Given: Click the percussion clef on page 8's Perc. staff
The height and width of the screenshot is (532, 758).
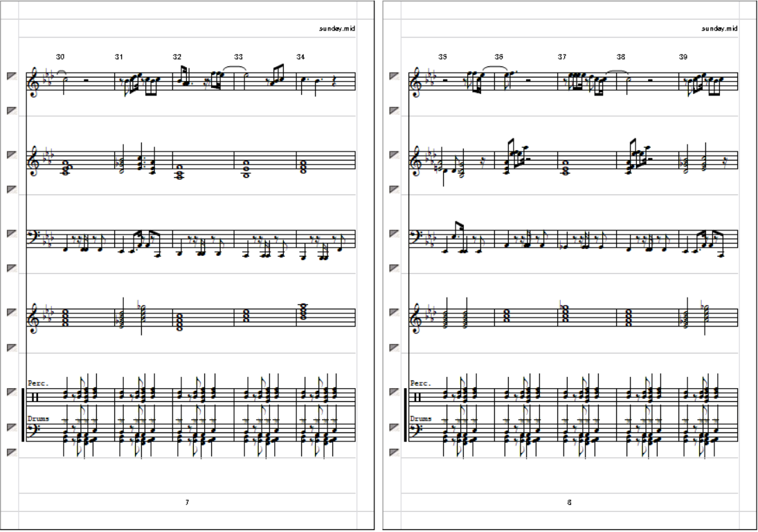Looking at the screenshot, I should (x=417, y=397).
